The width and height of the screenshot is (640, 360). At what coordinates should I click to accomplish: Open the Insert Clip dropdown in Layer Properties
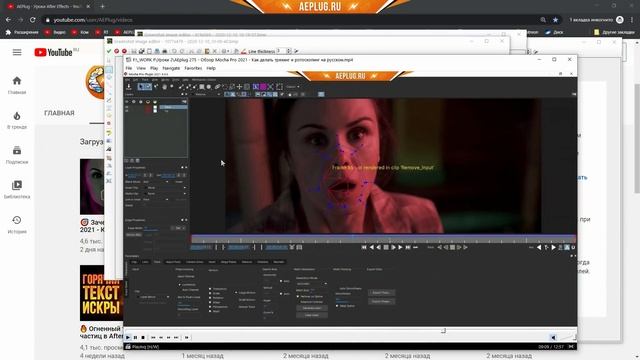point(167,188)
